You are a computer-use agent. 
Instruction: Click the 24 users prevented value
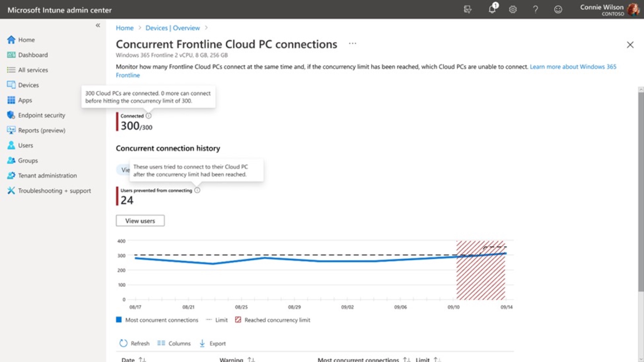pos(127,200)
